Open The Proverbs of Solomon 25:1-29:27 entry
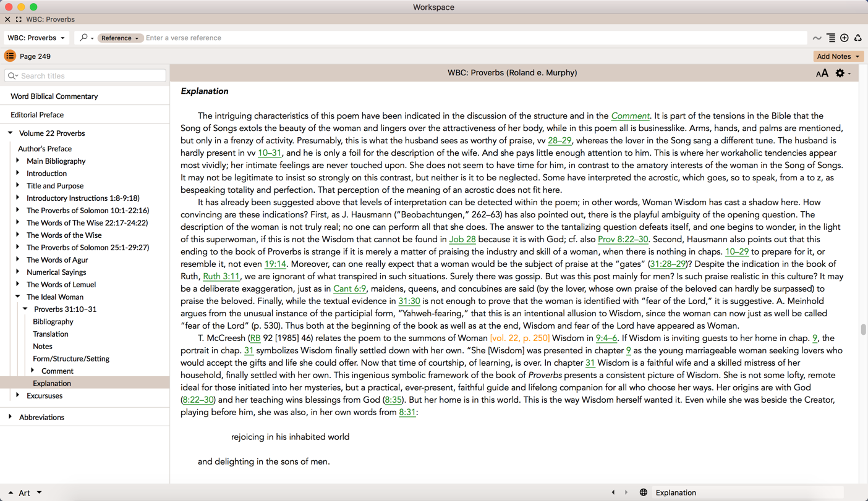 [x=88, y=248]
